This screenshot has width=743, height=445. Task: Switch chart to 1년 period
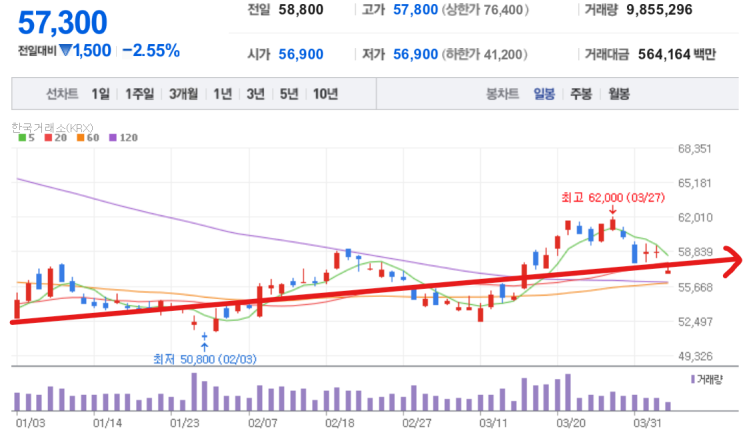tap(222, 94)
